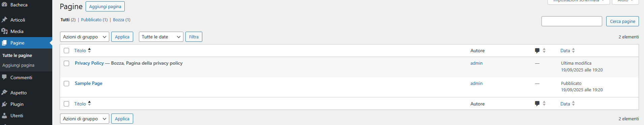Click the Cerca pagine button

click(x=622, y=21)
